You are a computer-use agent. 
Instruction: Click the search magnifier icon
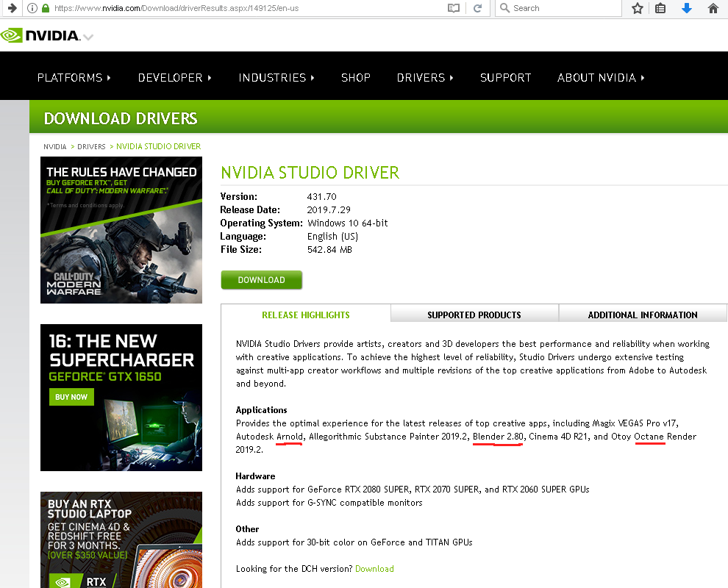click(504, 8)
